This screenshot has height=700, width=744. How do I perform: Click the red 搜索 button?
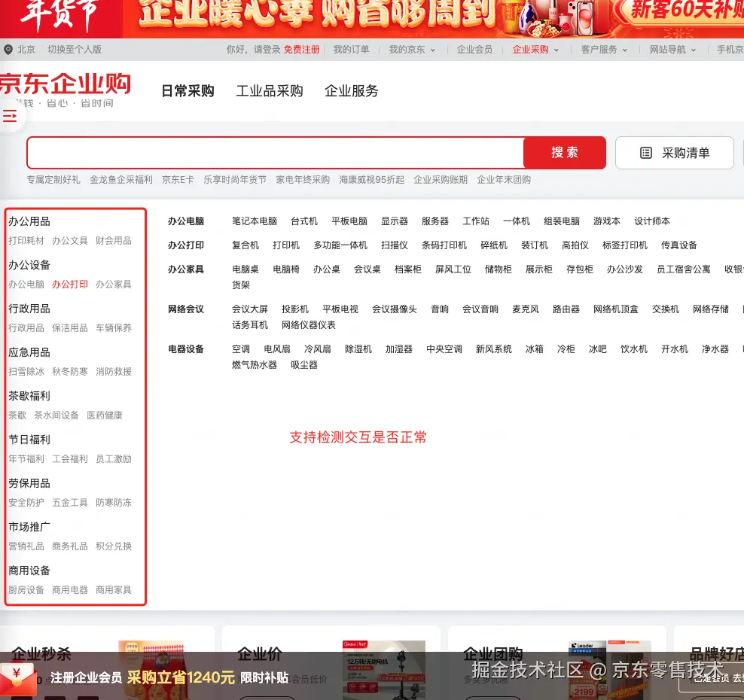pos(565,153)
